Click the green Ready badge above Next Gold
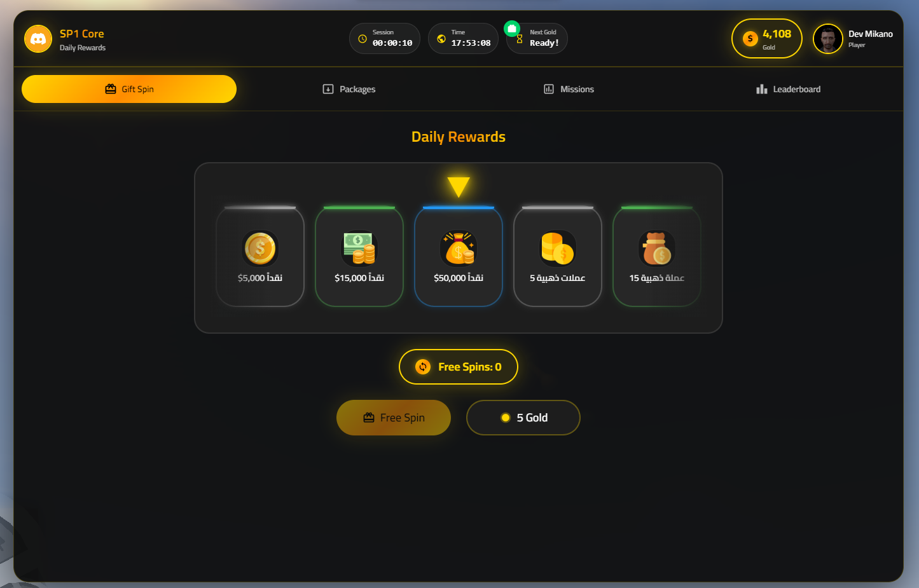Viewport: 919px width, 588px height. pyautogui.click(x=511, y=27)
